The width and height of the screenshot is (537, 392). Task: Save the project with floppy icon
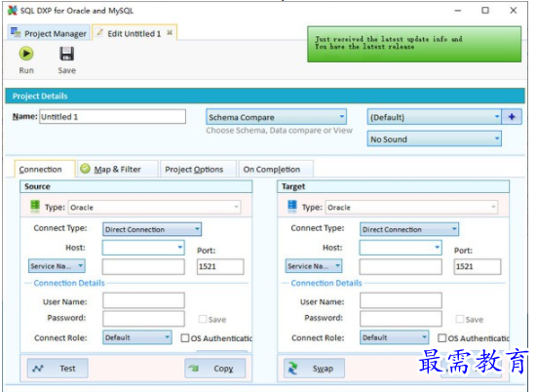(x=67, y=59)
